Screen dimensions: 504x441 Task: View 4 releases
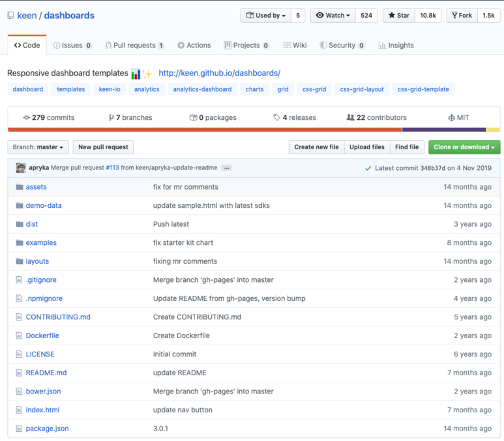(295, 118)
